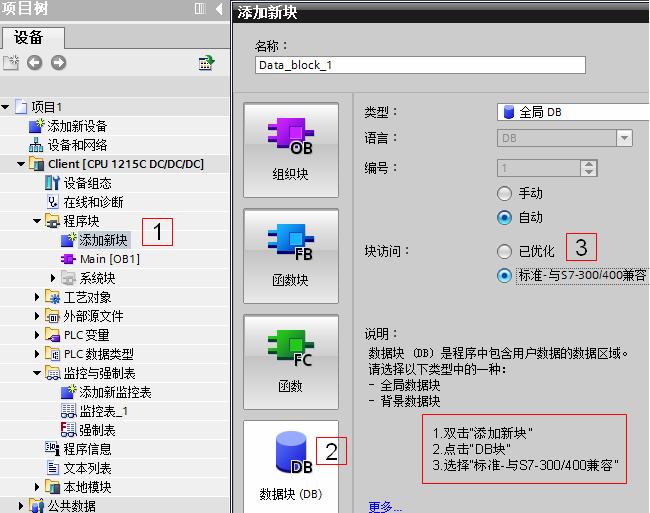Click the overview table icon in tree toolbar

(206, 63)
